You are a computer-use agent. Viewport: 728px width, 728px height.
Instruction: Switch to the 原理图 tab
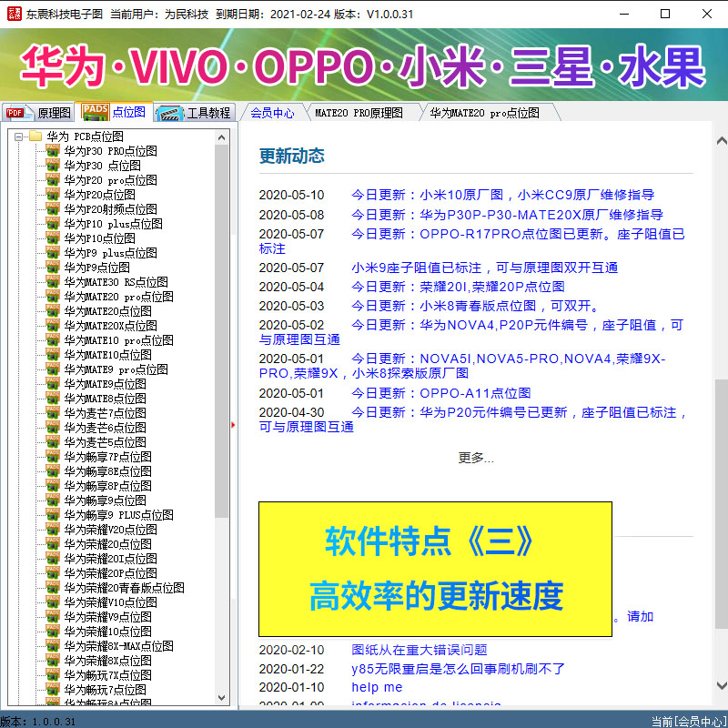point(37,112)
